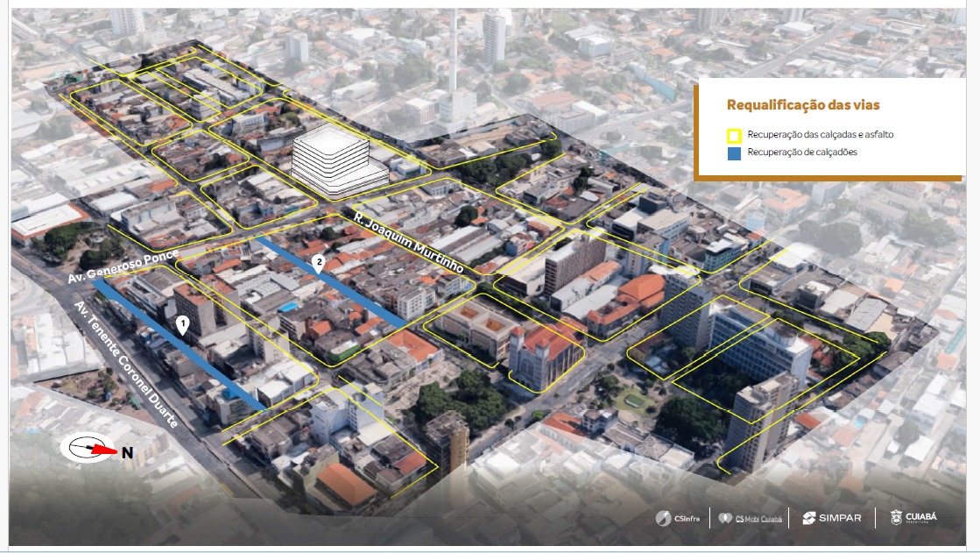The image size is (980, 553).
Task: Click the blue legend swatch
Action: [734, 153]
